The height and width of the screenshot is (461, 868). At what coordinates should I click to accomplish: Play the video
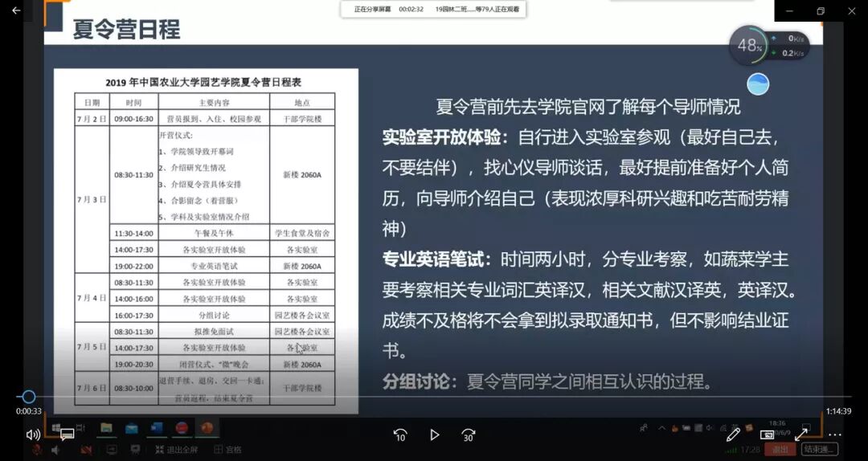[435, 435]
